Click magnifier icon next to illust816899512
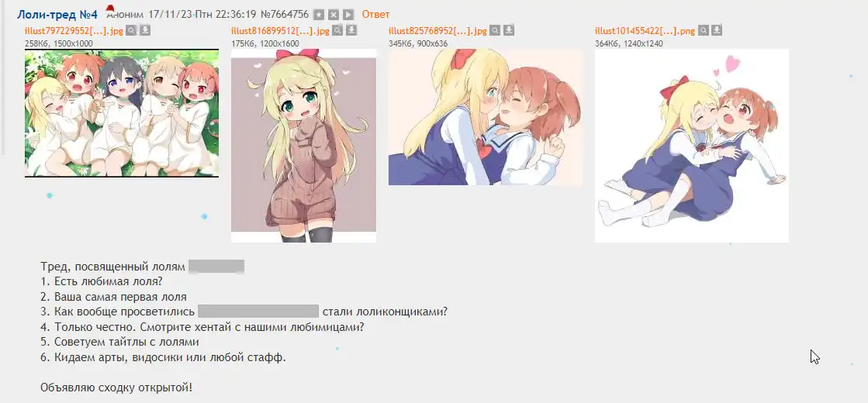Image resolution: width=868 pixels, height=403 pixels. click(x=337, y=30)
